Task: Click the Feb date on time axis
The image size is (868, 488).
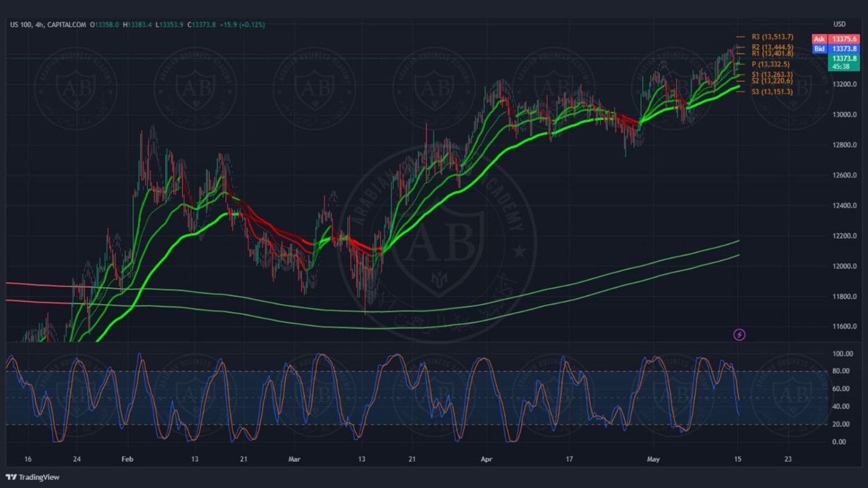Action: click(127, 459)
